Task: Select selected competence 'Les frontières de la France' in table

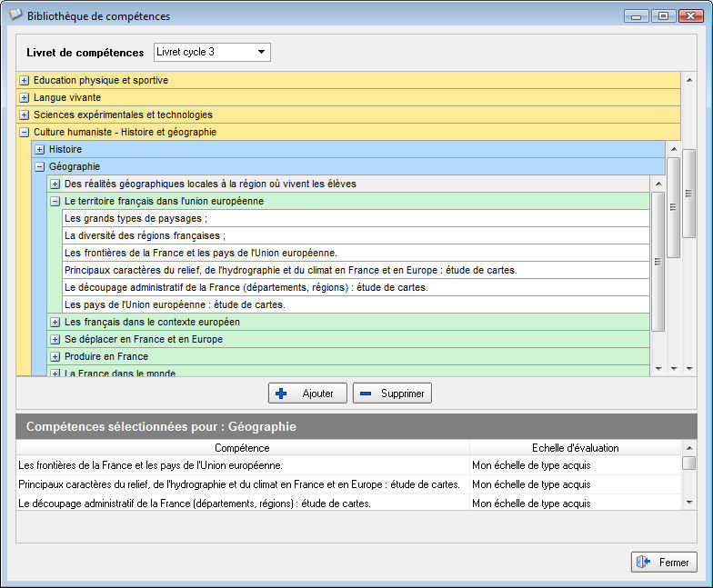Action: 242,465
